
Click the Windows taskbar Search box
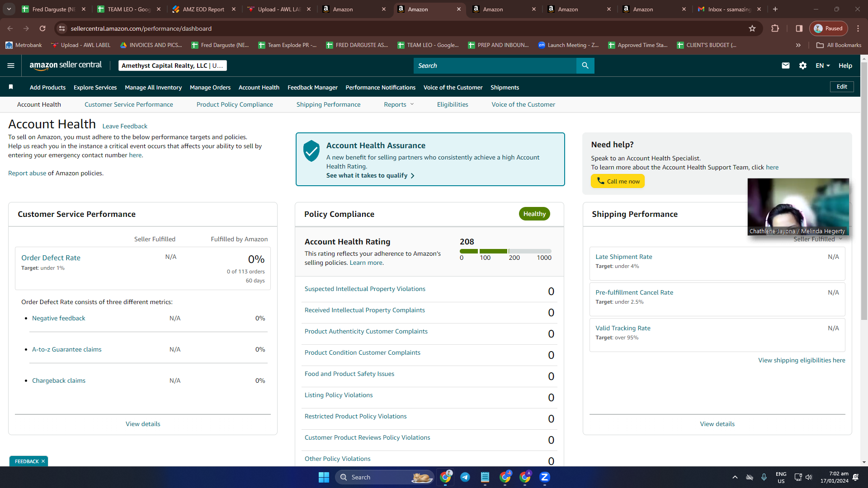385,477
